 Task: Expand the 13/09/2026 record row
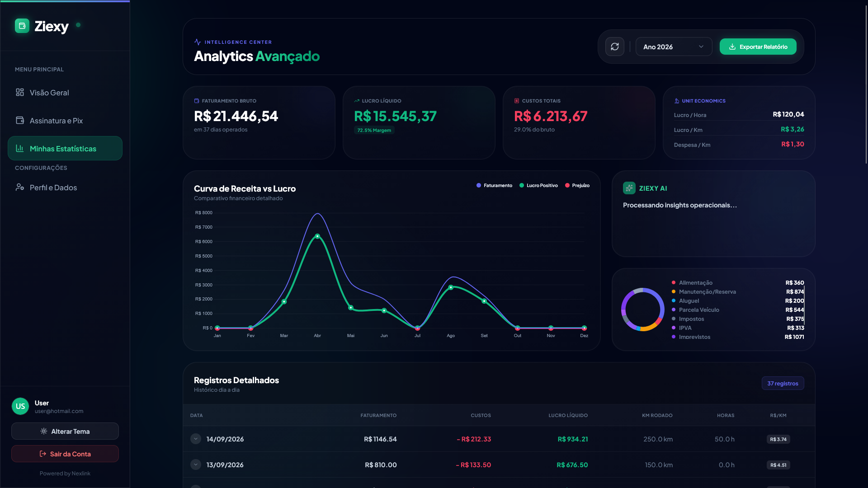coord(196,465)
